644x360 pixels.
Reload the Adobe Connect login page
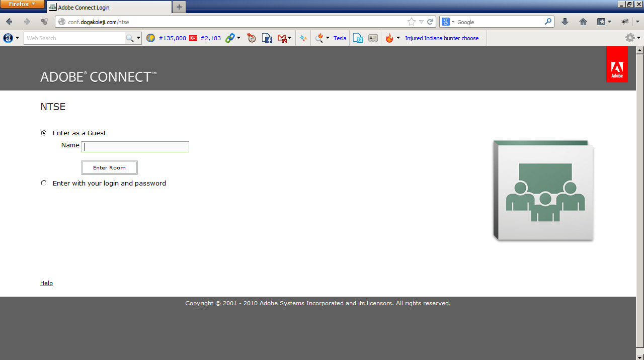[430, 22]
